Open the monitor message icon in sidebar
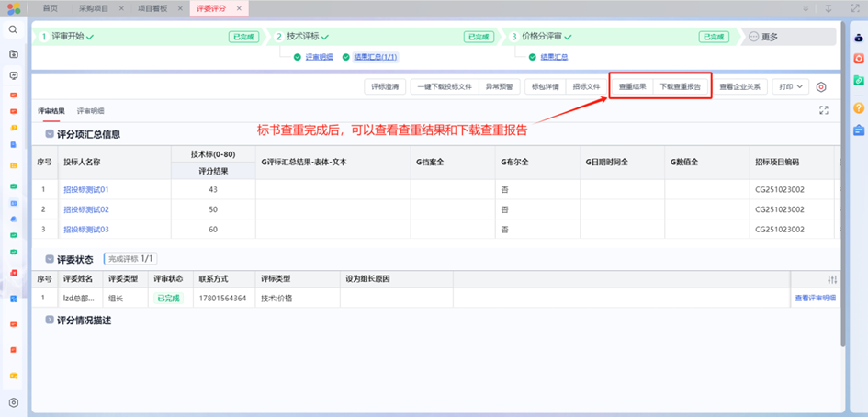Image resolution: width=868 pixels, height=417 pixels. coord(14,76)
